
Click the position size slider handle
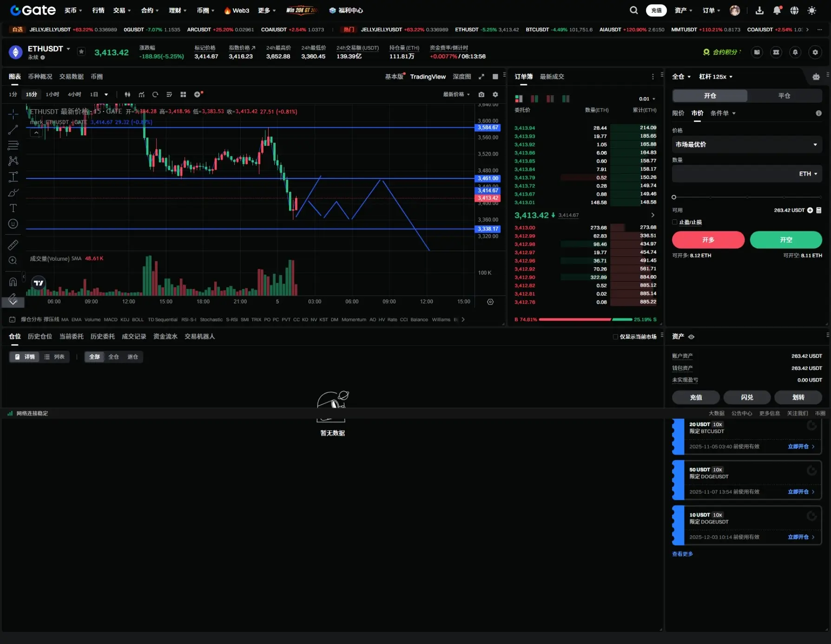coord(674,197)
